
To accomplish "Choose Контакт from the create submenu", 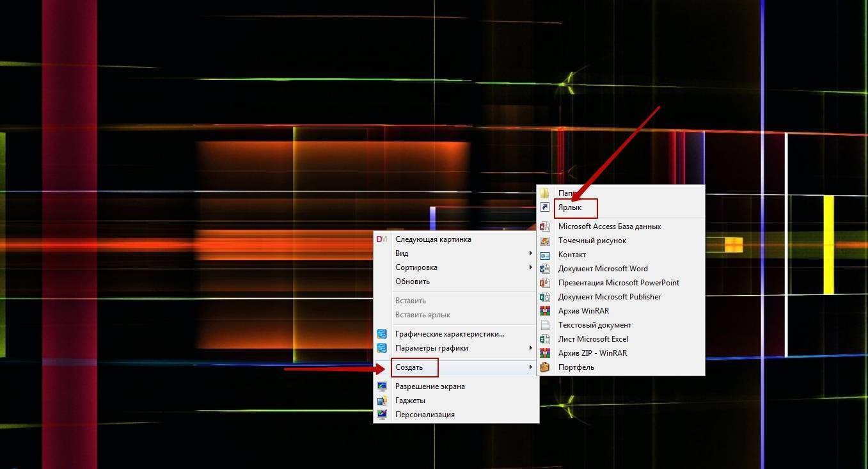I will click(x=572, y=255).
